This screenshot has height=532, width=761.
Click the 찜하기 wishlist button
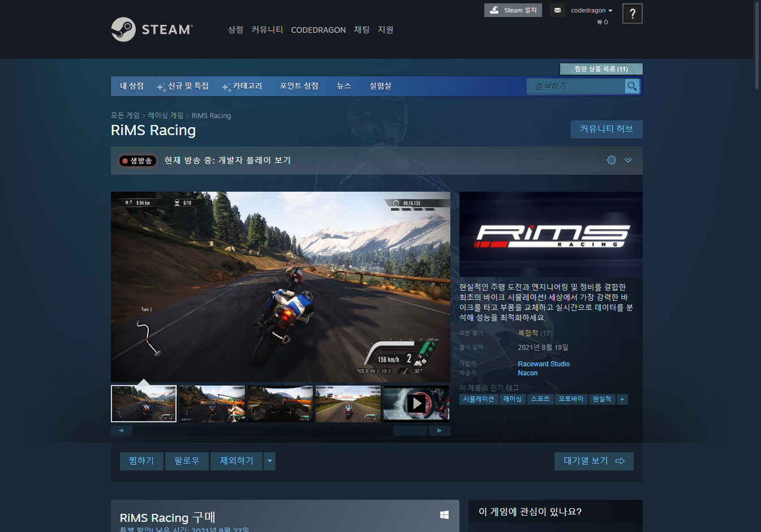[x=141, y=461]
